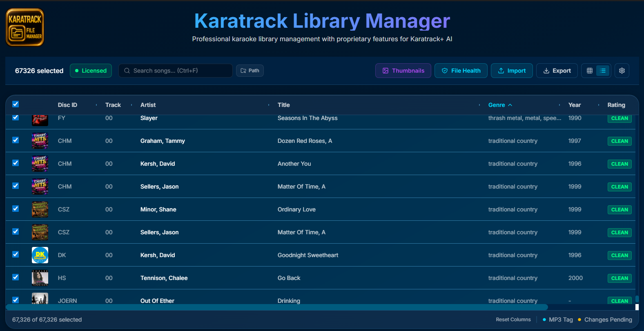Uncheck the Goodnight Sweetheart row checkbox
Viewport: 644px width, 331px height.
tap(16, 254)
